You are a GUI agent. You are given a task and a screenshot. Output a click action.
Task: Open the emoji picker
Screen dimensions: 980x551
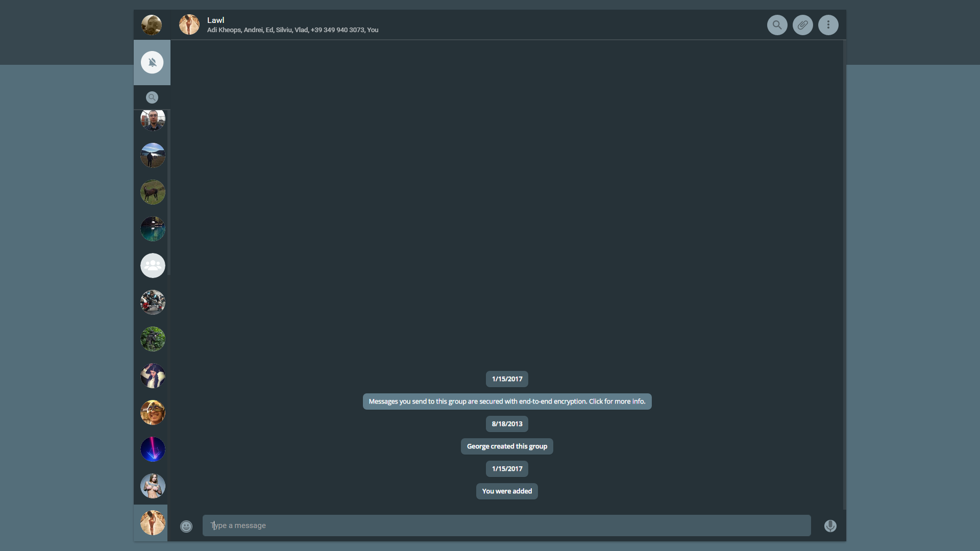(x=186, y=526)
